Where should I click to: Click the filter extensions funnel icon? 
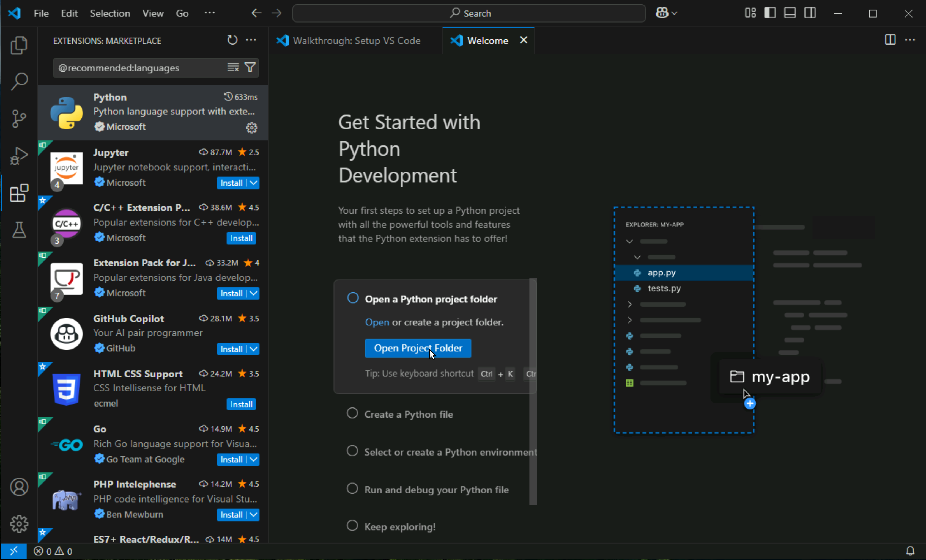click(250, 67)
